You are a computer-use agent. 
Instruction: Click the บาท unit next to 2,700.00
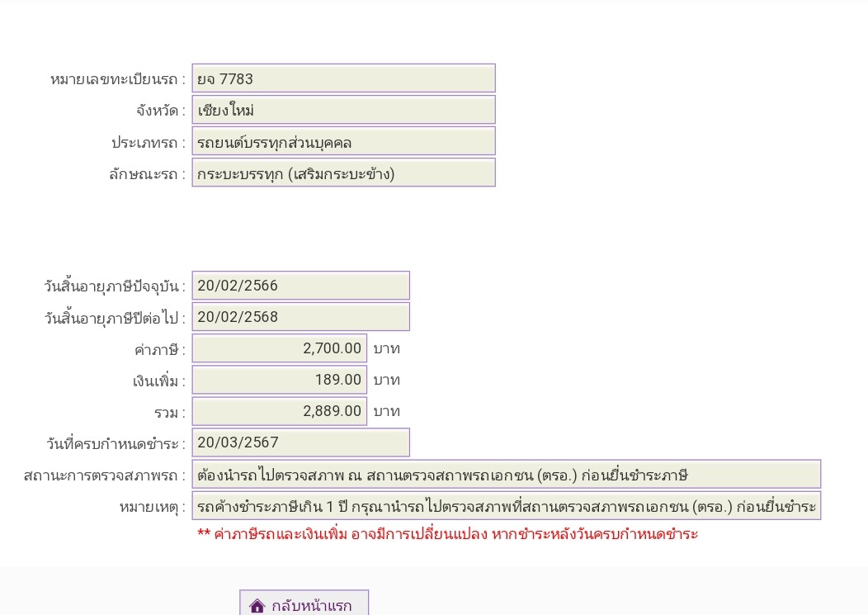tap(386, 348)
